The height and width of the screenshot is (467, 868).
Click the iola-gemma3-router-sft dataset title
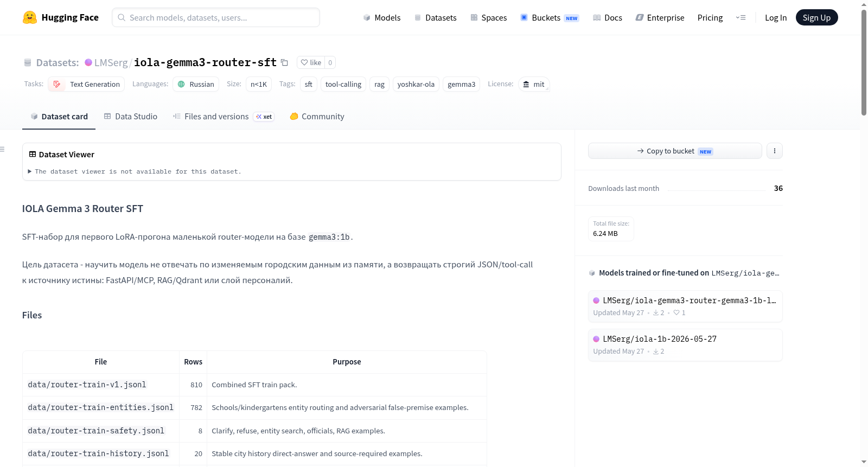205,62
